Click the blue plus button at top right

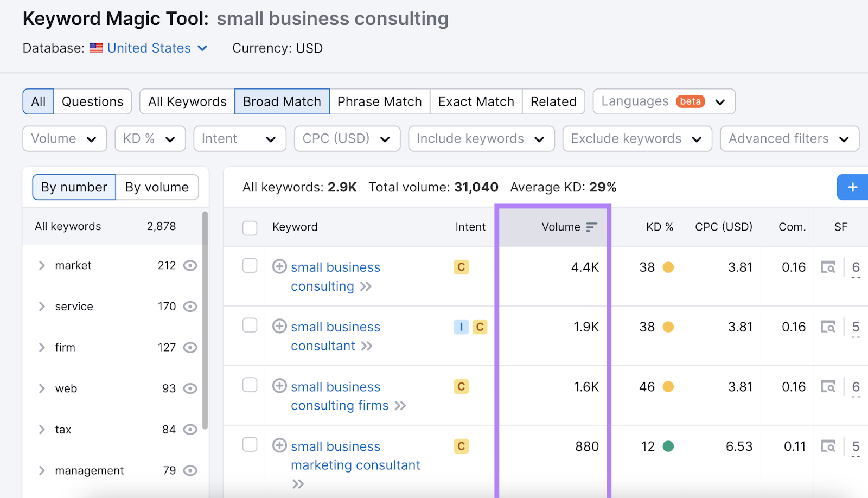point(852,187)
